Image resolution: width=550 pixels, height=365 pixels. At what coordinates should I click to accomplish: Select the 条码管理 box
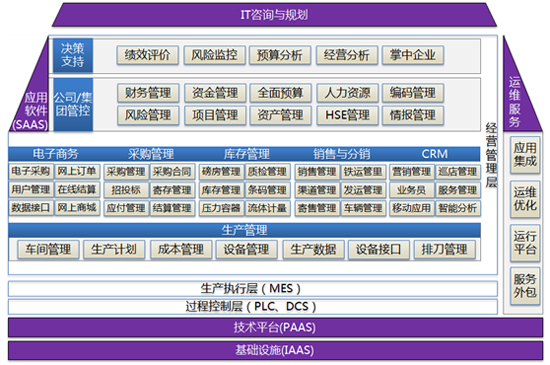click(x=268, y=190)
